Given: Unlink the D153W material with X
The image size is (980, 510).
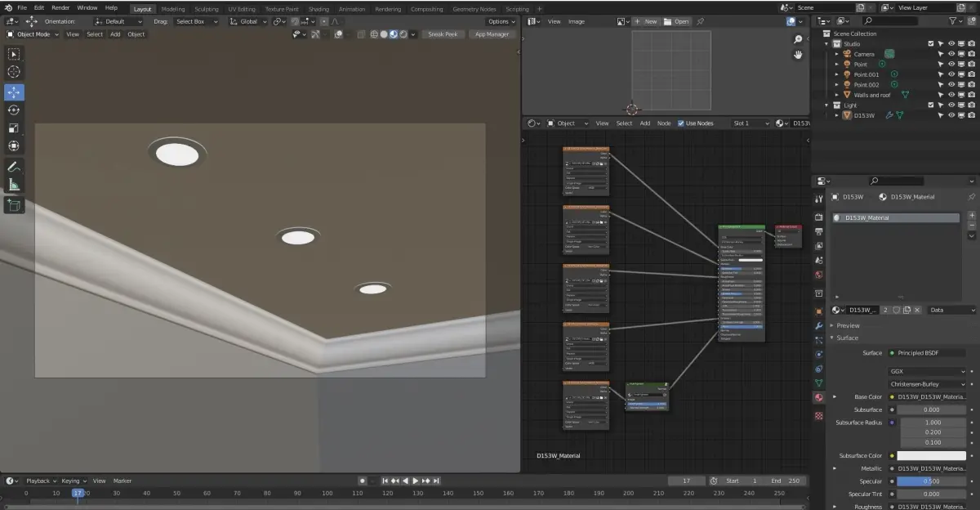Looking at the screenshot, I should coord(916,310).
